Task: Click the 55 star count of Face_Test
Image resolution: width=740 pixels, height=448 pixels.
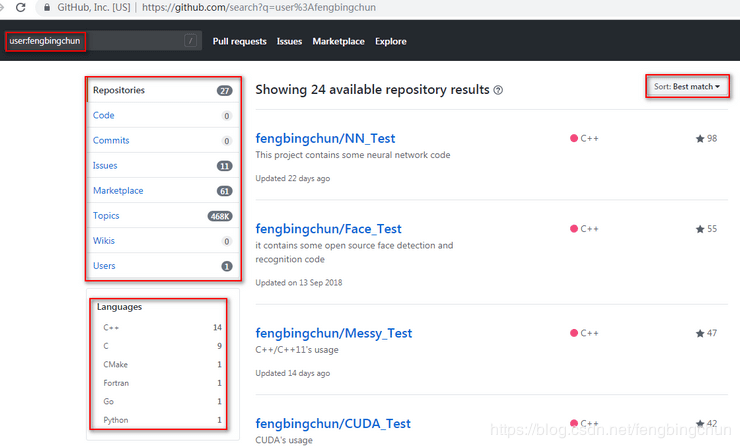Action: (712, 229)
